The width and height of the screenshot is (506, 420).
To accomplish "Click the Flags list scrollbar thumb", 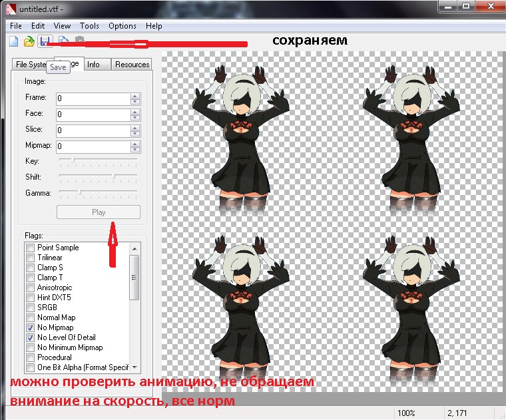I will tap(134, 278).
